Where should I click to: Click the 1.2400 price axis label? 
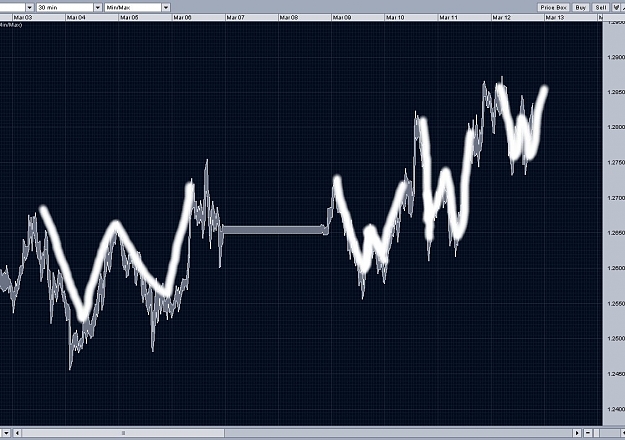pos(616,409)
